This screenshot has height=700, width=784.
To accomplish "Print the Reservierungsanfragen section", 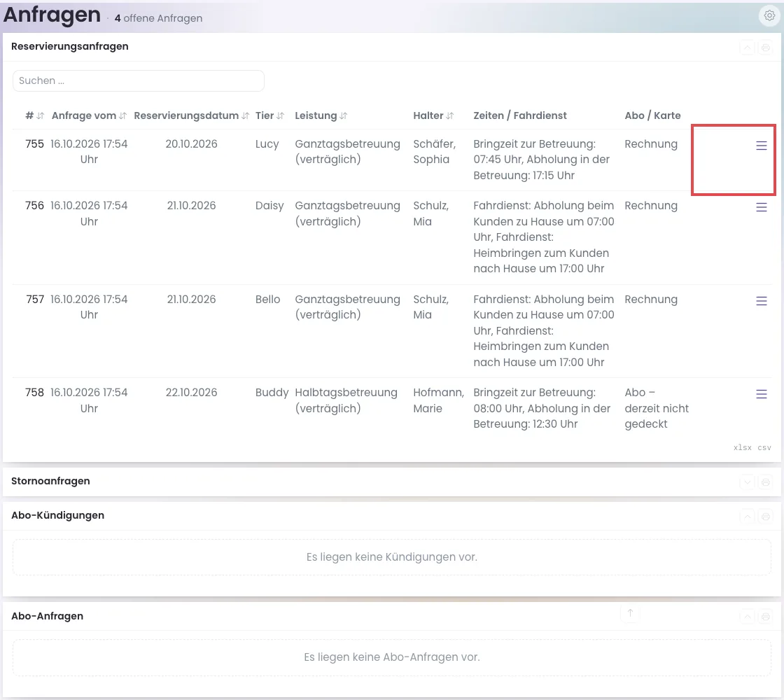I will point(766,48).
